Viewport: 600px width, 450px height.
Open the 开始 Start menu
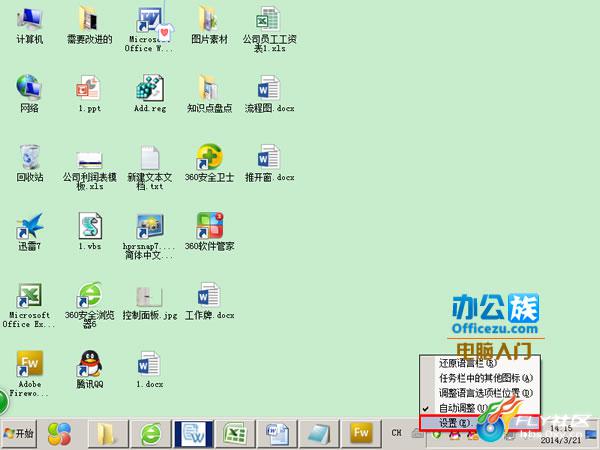pyautogui.click(x=18, y=434)
